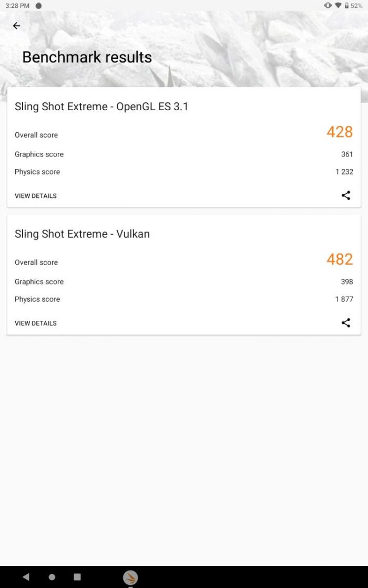Tap the overall score 428
Viewport: 368px width, 588px height.
[340, 132]
